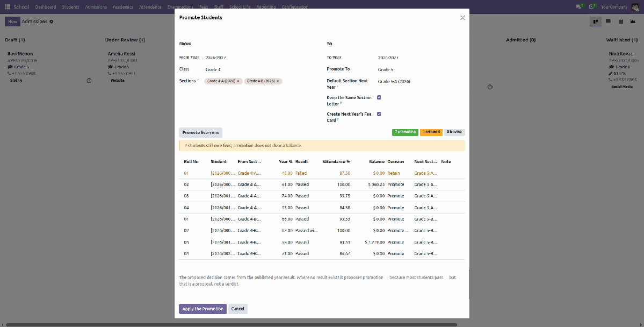The image size is (644, 327).
Task: Click the $ 960.25 balance cell
Action: point(376,184)
